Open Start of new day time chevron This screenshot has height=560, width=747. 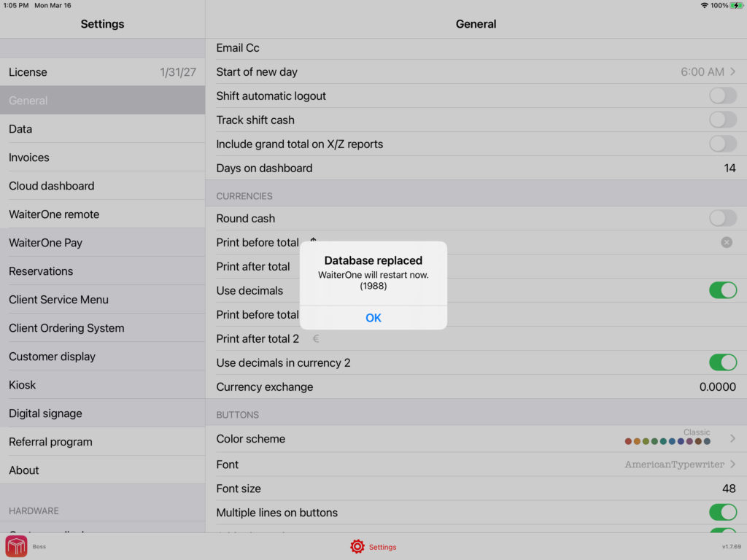pyautogui.click(x=732, y=71)
